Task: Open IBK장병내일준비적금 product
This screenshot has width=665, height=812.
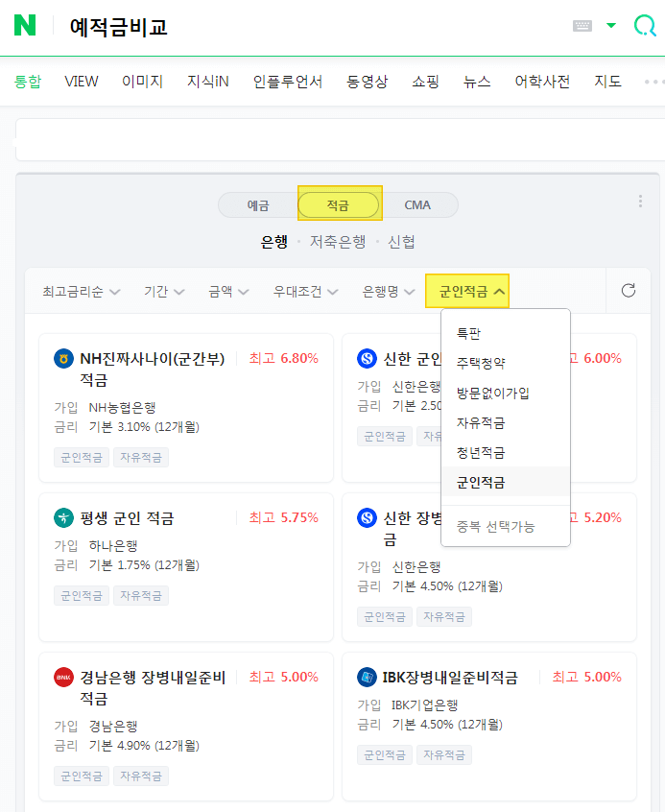Action: 450,678
